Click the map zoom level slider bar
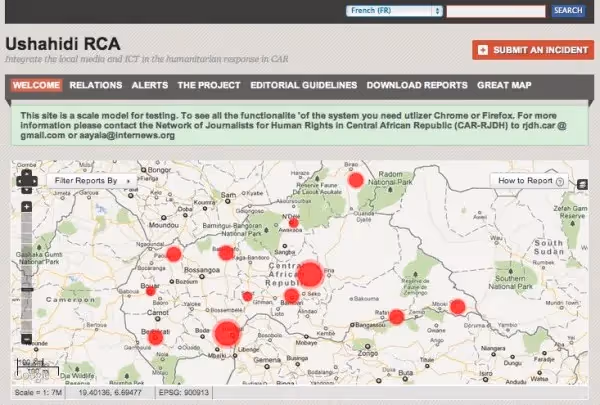This screenshot has width=600, height=405. coord(26,273)
